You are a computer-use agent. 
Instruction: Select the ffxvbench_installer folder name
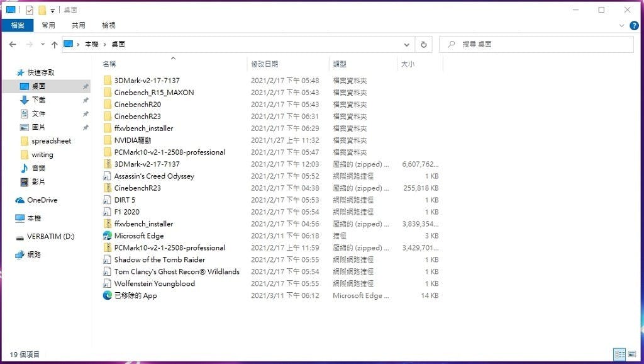[144, 128]
